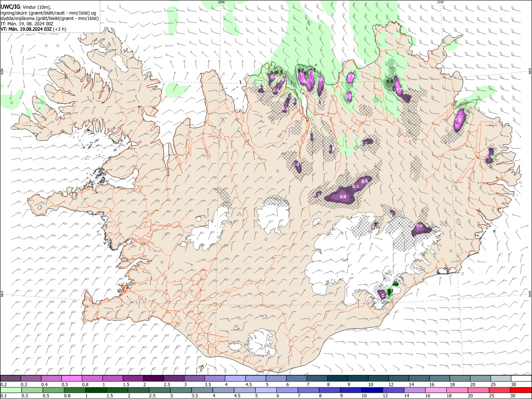532x399 pixels.
Task: Pick the lower legend swatch starting at 1 (darkest green)
Action: click(96, 390)
